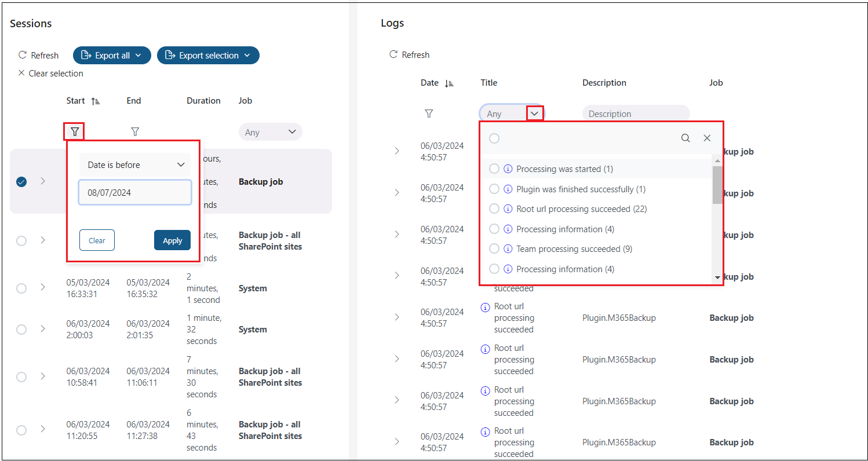Expand the System session at 06/03/2024 2:00:03

click(x=43, y=329)
